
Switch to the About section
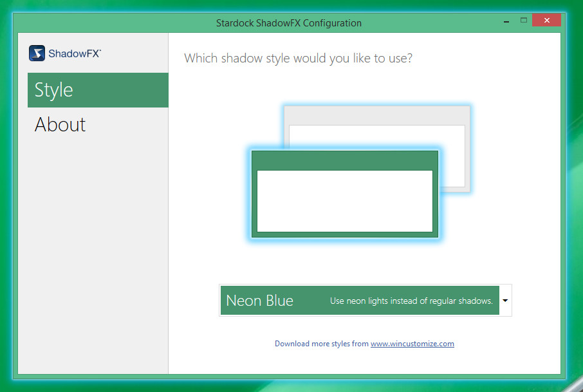98,125
